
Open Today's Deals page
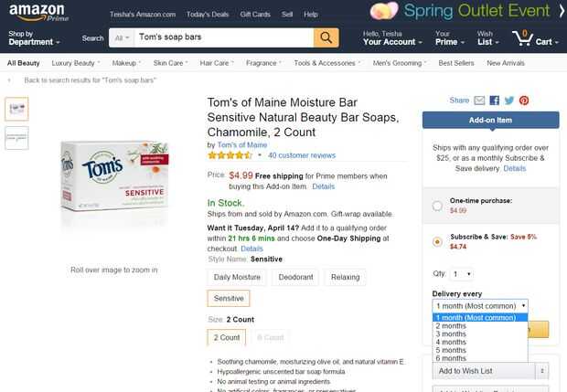pyautogui.click(x=207, y=15)
